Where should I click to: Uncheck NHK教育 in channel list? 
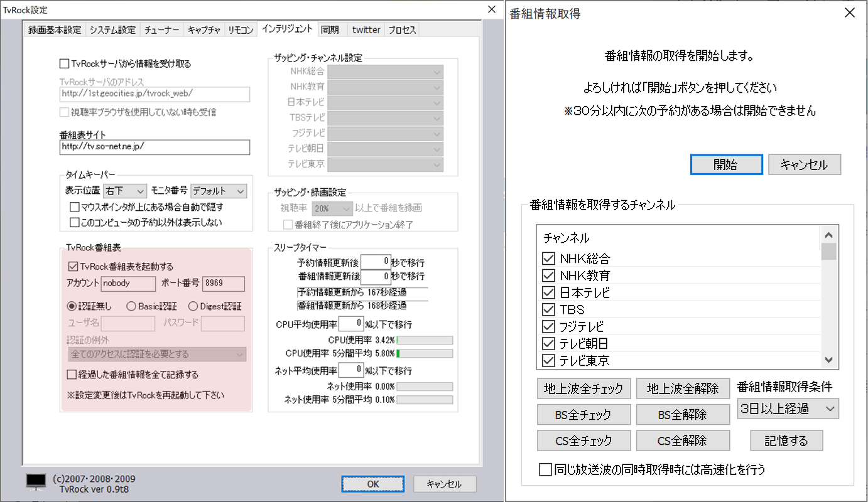pyautogui.click(x=548, y=275)
